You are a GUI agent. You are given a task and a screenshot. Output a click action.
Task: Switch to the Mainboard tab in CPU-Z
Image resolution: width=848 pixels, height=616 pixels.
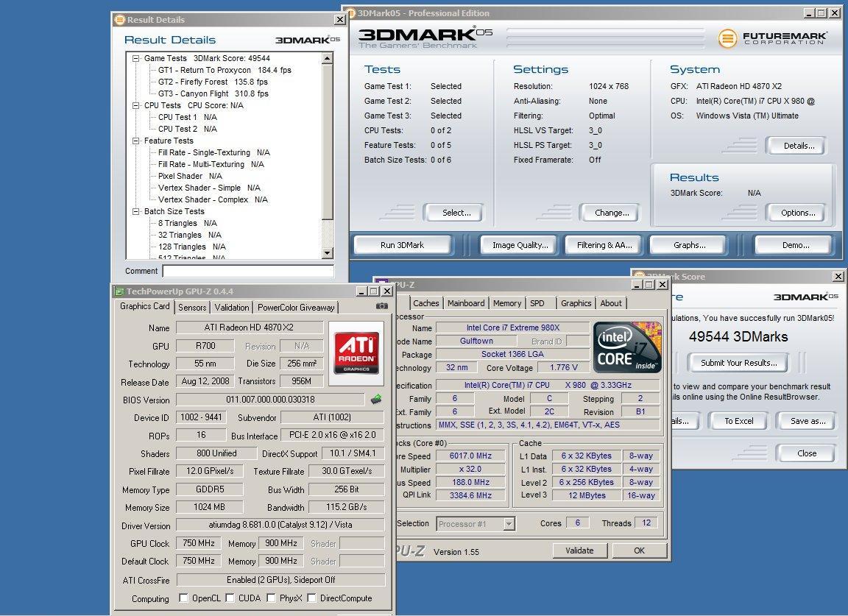[466, 303]
